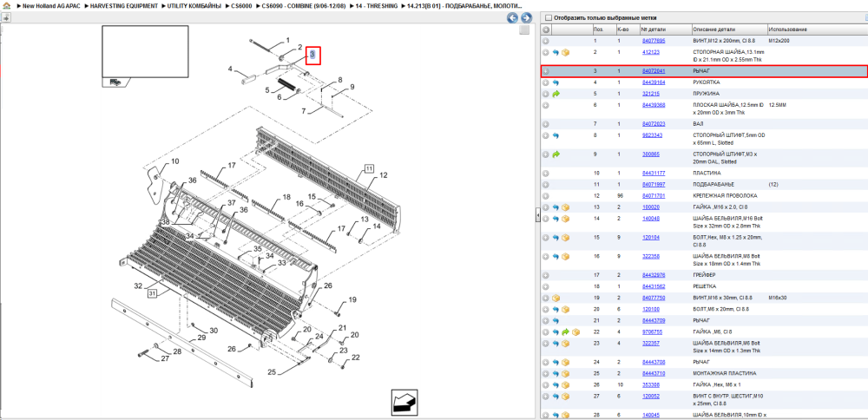The width and height of the screenshot is (868, 420).
Task: Open HARVESTING EQUIPMENT breadcrumb
Action: [124, 5]
